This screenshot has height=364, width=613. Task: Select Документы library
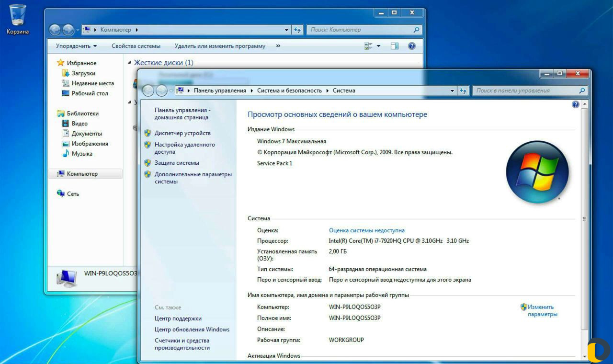point(87,134)
